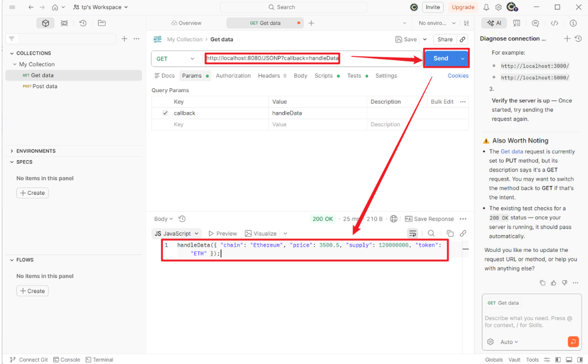Open the Cookies link
This screenshot has height=364, width=588.
coord(458,76)
